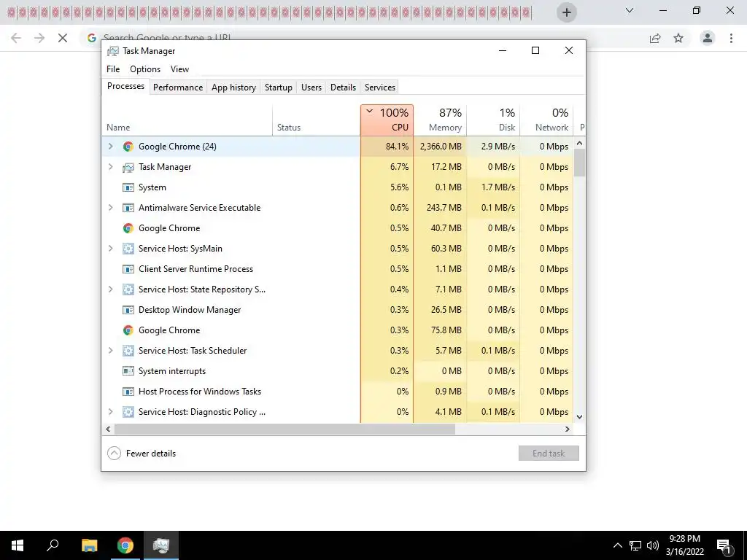Sort by CPU column header
The width and height of the screenshot is (747, 560).
pyautogui.click(x=387, y=120)
